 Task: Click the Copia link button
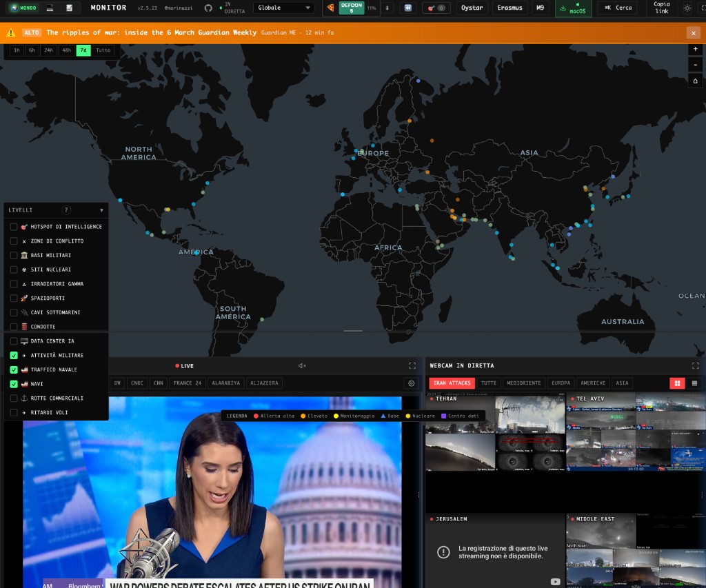[x=661, y=8]
